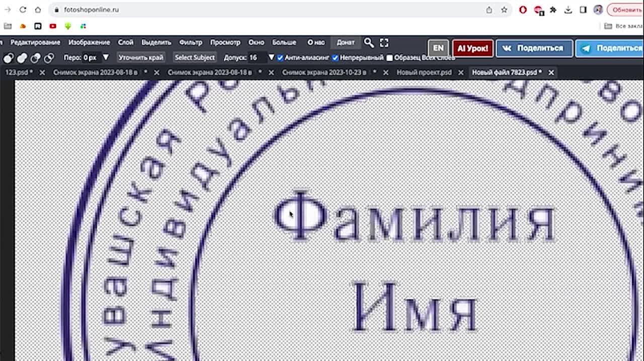Click the Перо value input field
The image size is (644, 361).
click(x=91, y=57)
